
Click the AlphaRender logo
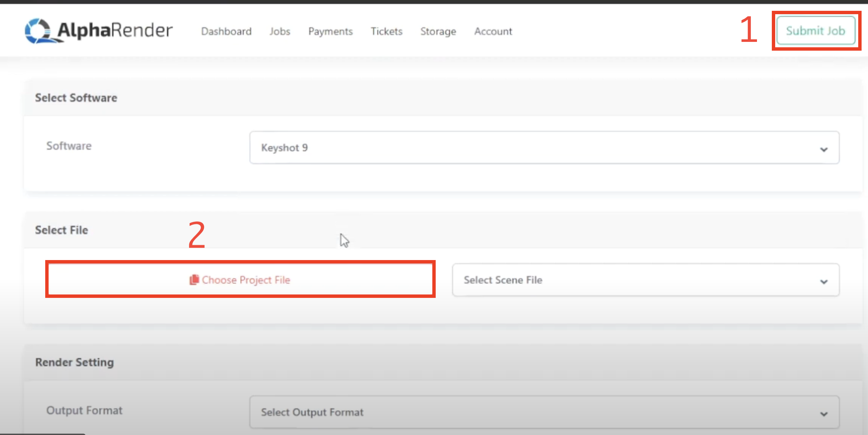pos(99,31)
